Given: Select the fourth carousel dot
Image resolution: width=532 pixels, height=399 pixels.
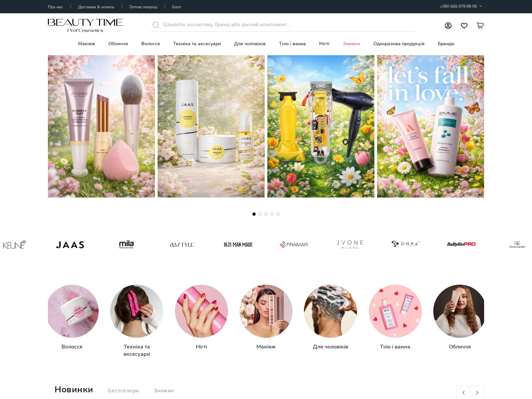Looking at the screenshot, I should [272, 214].
